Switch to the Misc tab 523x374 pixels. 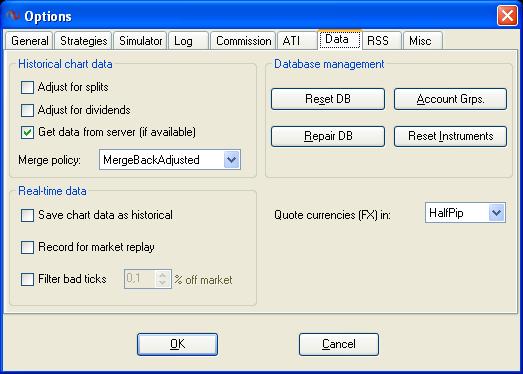point(423,41)
